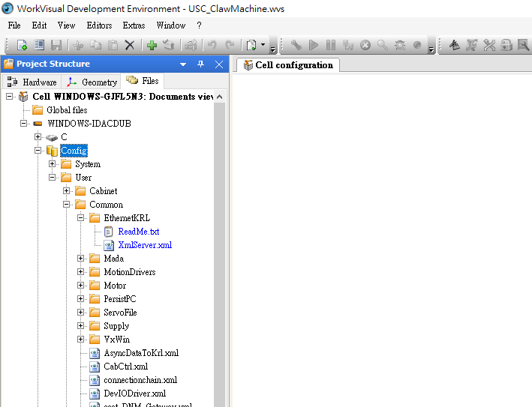The width and height of the screenshot is (532, 407).
Task: Click the Open project toolbar icon
Action: click(x=39, y=45)
